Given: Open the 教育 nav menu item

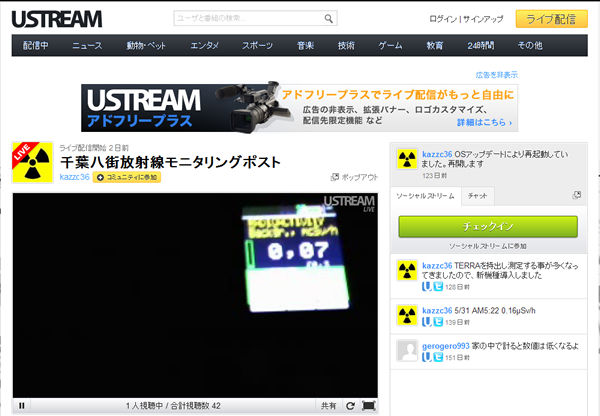Looking at the screenshot, I should (435, 46).
